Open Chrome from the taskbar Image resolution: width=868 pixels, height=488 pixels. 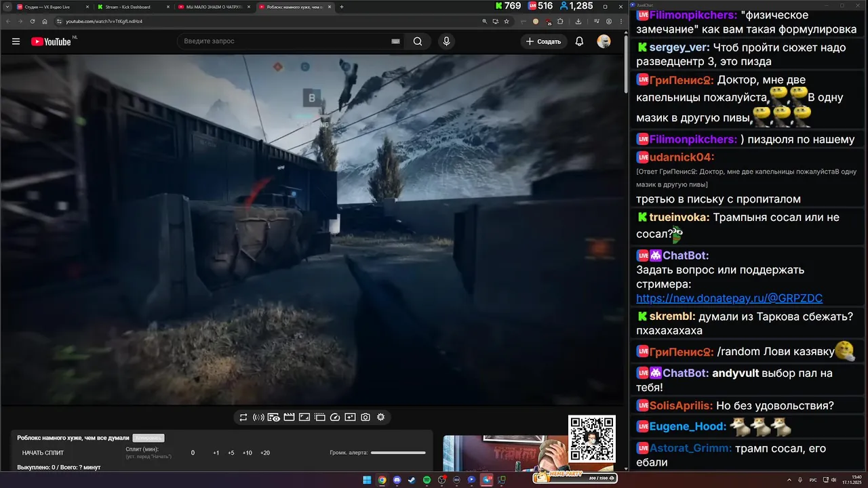pos(382,480)
